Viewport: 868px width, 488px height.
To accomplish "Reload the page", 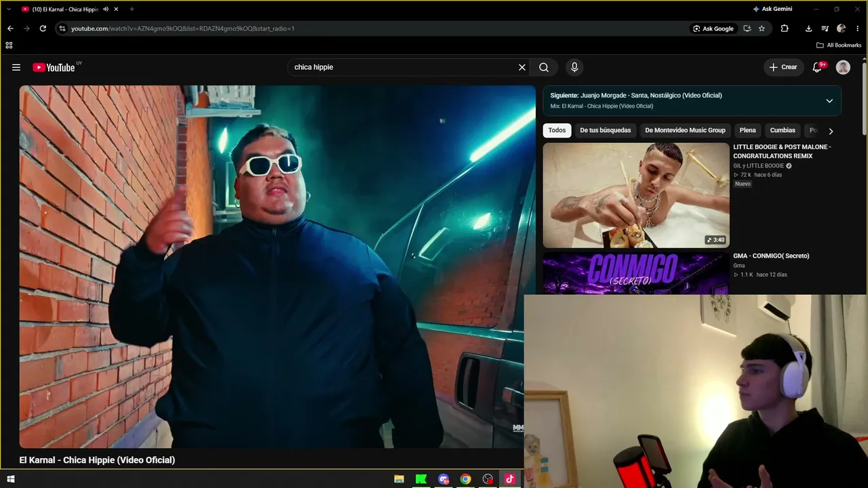I will coord(43,28).
